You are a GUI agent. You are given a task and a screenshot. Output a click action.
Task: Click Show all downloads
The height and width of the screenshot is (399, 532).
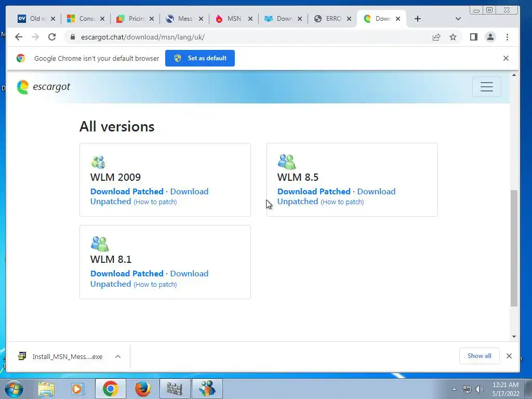479,355
